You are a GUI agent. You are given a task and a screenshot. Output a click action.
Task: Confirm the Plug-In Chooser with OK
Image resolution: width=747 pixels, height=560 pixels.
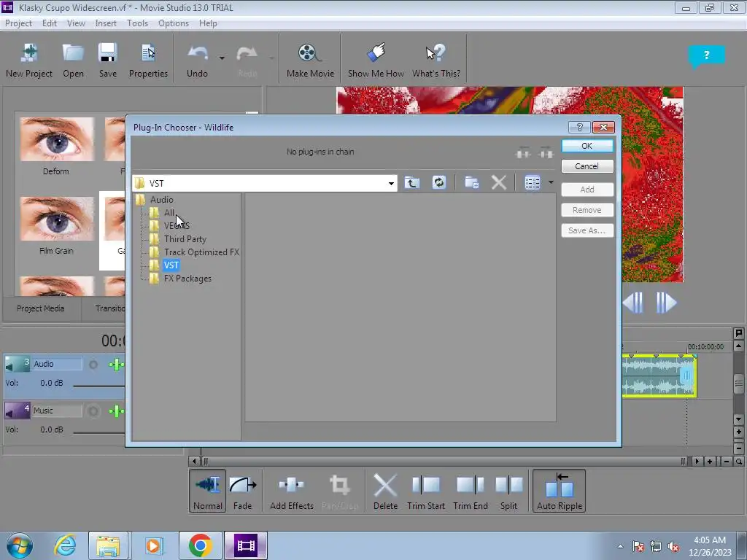587,146
